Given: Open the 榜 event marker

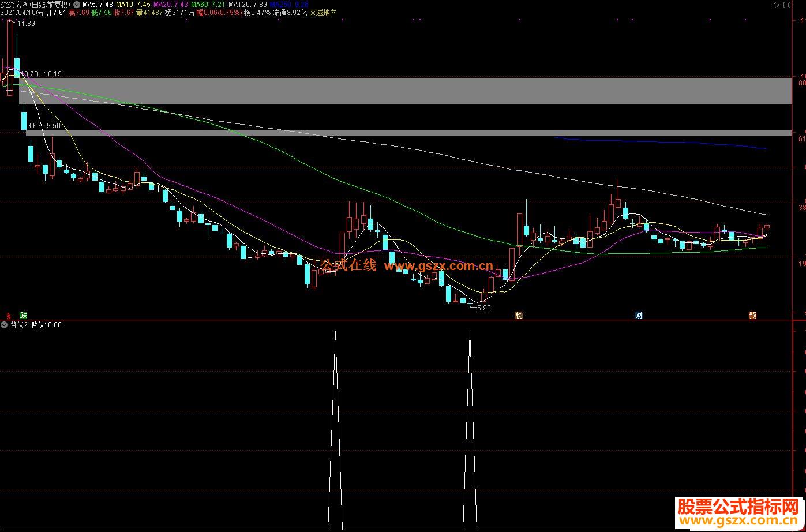Looking at the screenshot, I should click(519, 315).
